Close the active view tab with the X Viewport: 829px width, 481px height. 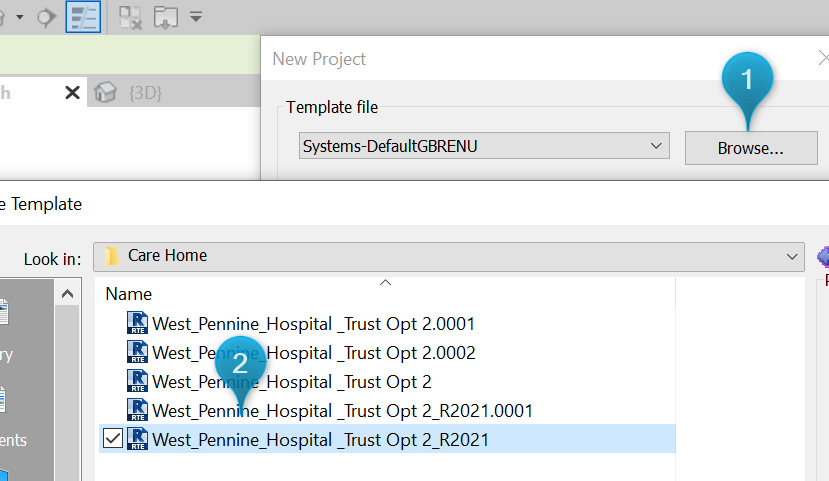click(72, 93)
